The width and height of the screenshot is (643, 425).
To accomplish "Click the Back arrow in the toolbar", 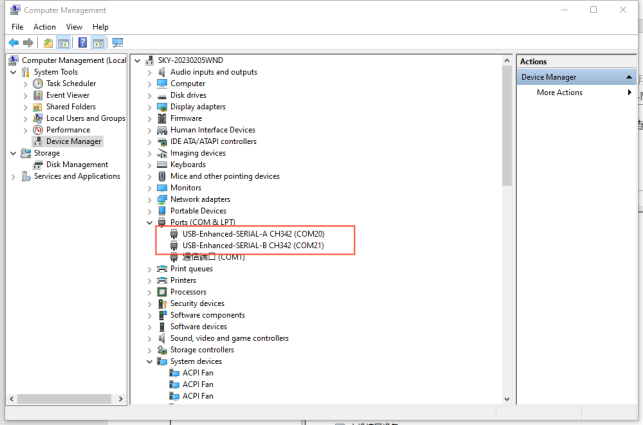I will coord(13,43).
